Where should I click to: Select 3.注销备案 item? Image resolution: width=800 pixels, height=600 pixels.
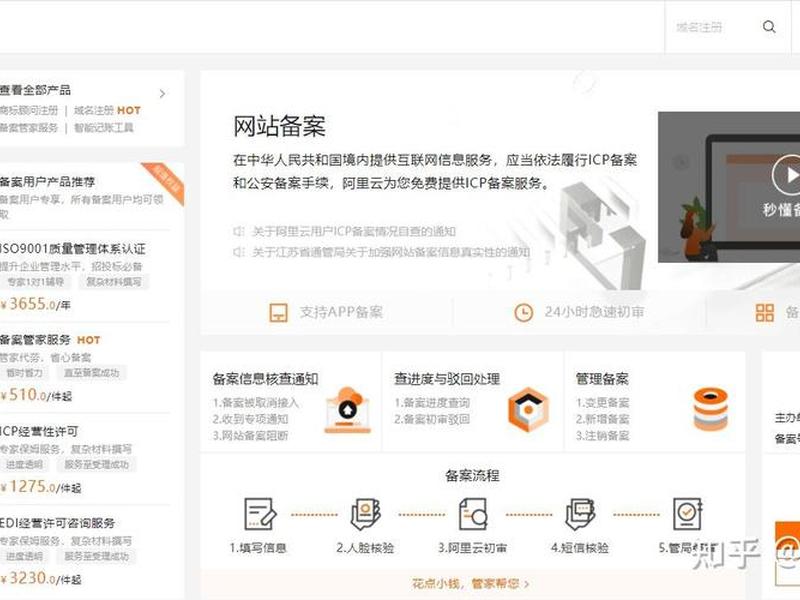[603, 435]
